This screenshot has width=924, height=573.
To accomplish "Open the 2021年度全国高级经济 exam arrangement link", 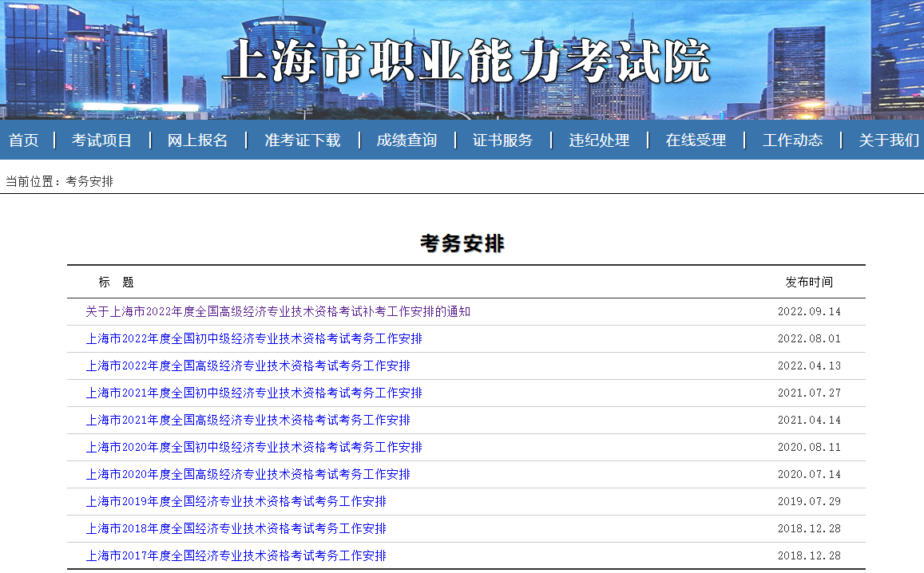I will (248, 420).
